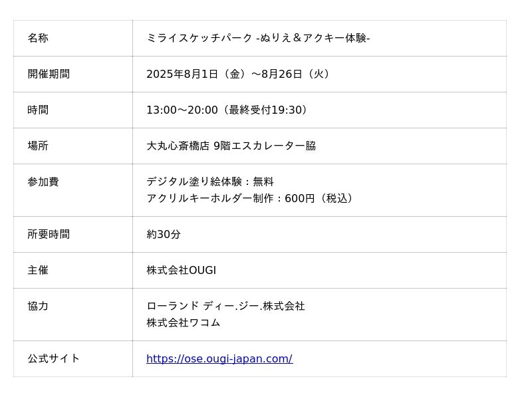This screenshot has height=397, width=532.
Task: Click the 主催 row label
Action: click(38, 271)
